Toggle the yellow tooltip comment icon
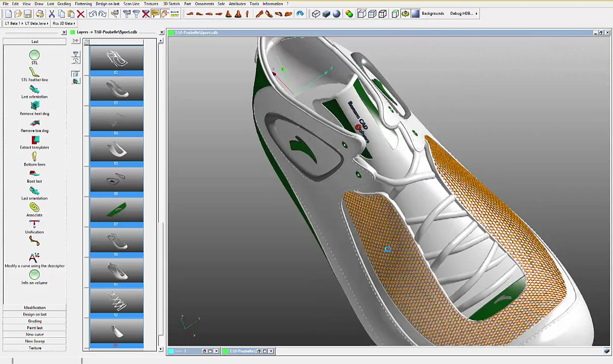The image size is (613, 364). 155,14
